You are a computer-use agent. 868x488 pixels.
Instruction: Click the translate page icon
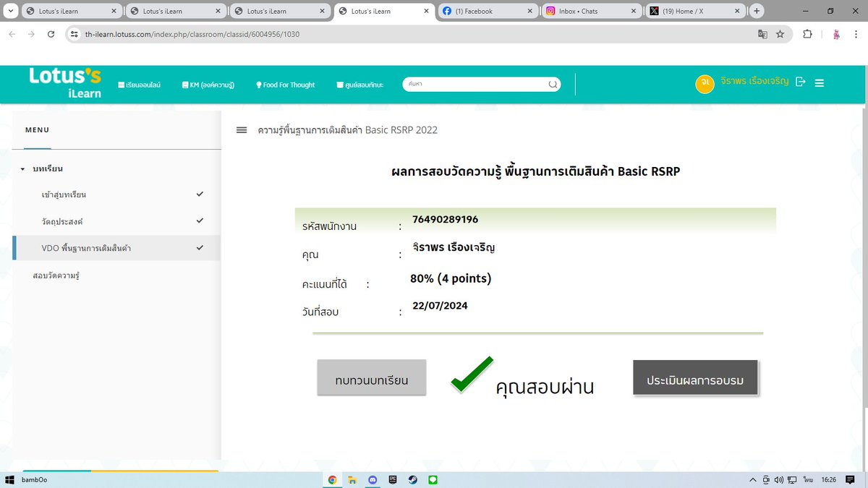click(x=762, y=34)
